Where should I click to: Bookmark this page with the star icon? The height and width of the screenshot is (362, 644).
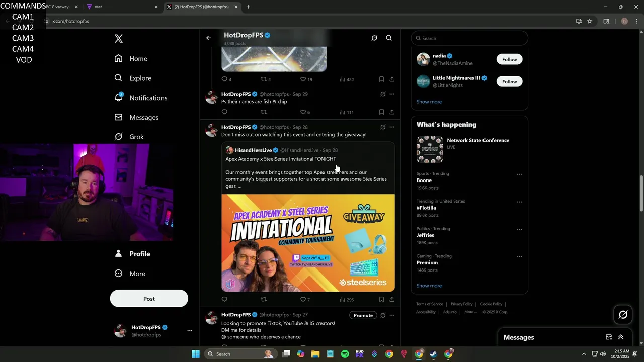pyautogui.click(x=590, y=21)
